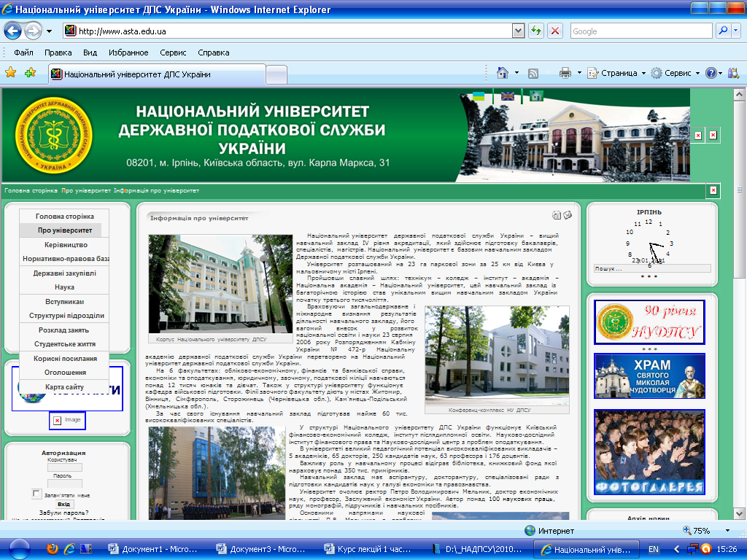The width and height of the screenshot is (747, 560).
Task: Open Вступникам in the side menu
Action: click(x=64, y=302)
